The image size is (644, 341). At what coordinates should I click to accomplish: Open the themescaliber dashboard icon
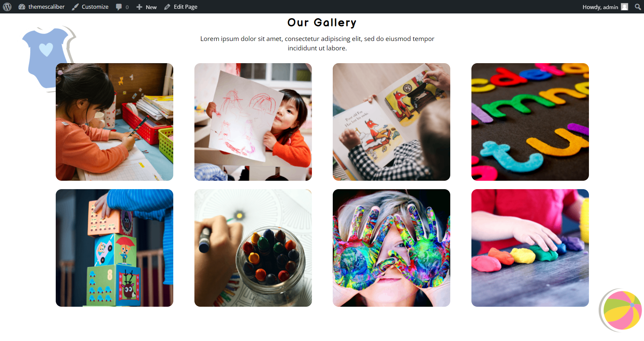pos(22,7)
